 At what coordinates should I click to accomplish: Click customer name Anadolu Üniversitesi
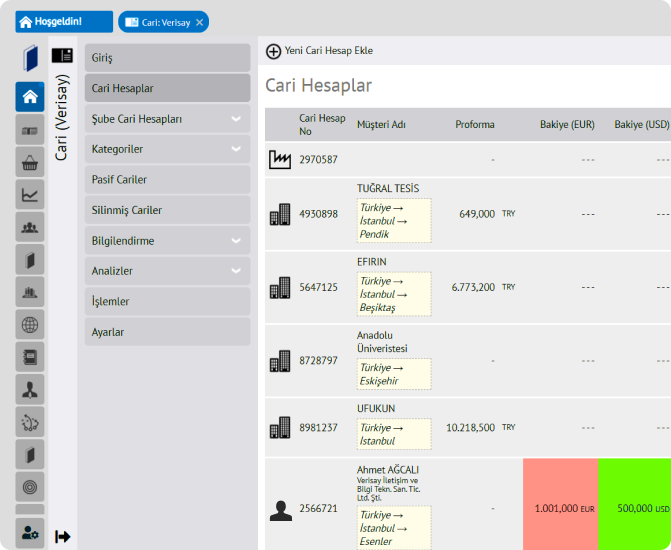coord(382,342)
